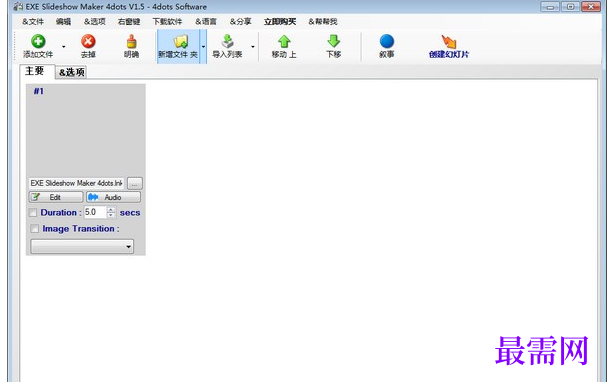Click the Clear (明确) brush icon
Image resolution: width=607 pixels, height=382 pixels.
[131, 41]
